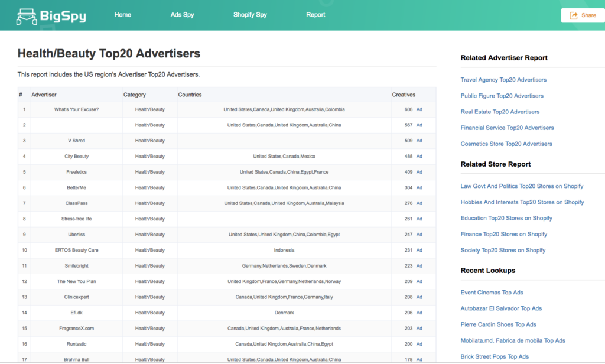Select the What's Your Excuse? advertiser name

(76, 110)
